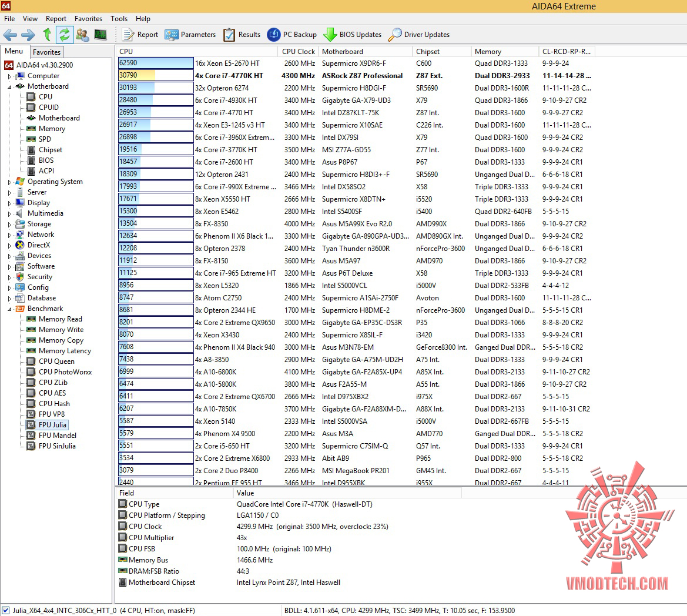687x616 pixels.
Task: Click the CPU Multiplier field row
Action: 289,538
